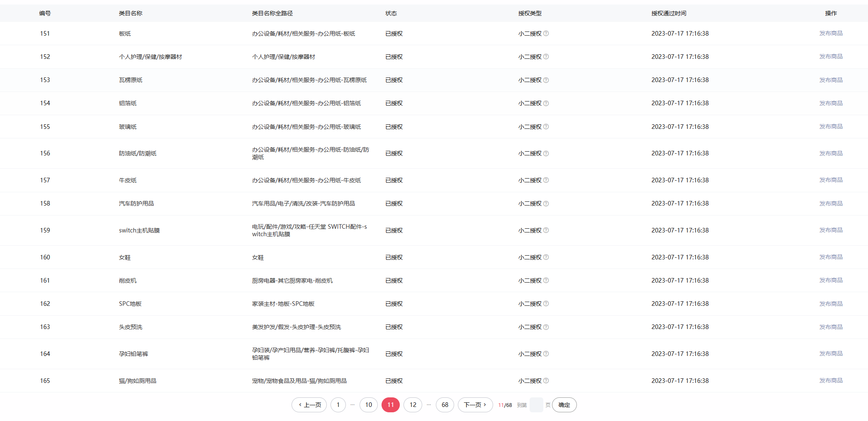868x421 pixels.
Task: Go to next page with 下一页
Action: point(475,405)
